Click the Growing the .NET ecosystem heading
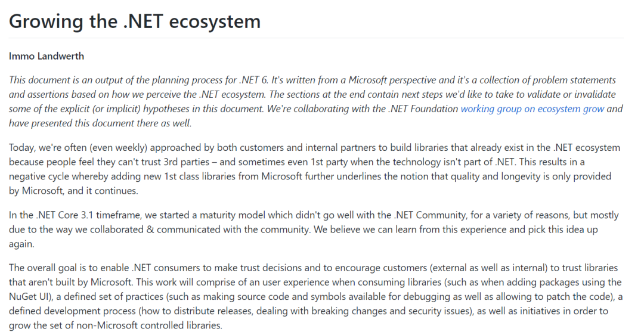Screen dimensions: 644x335 click(x=135, y=21)
